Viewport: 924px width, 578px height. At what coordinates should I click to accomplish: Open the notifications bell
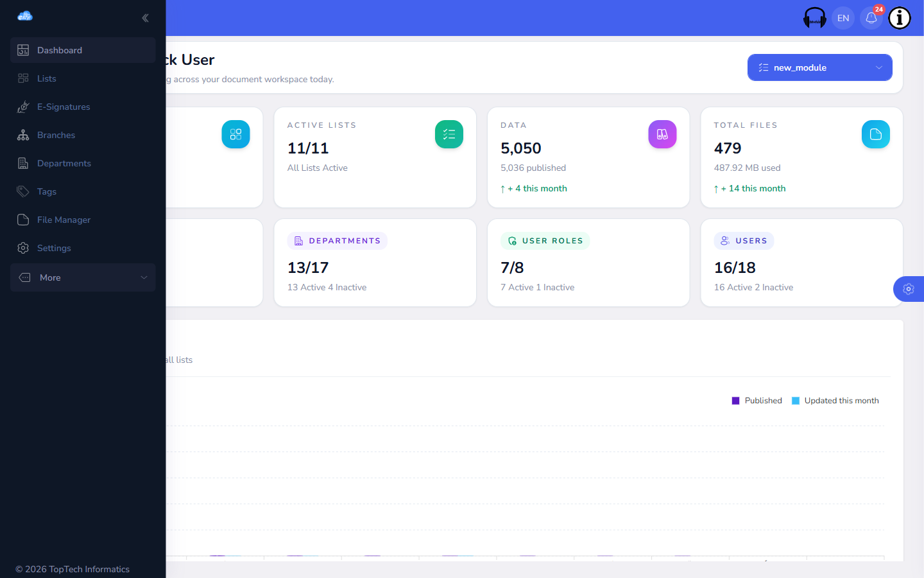pos(871,18)
